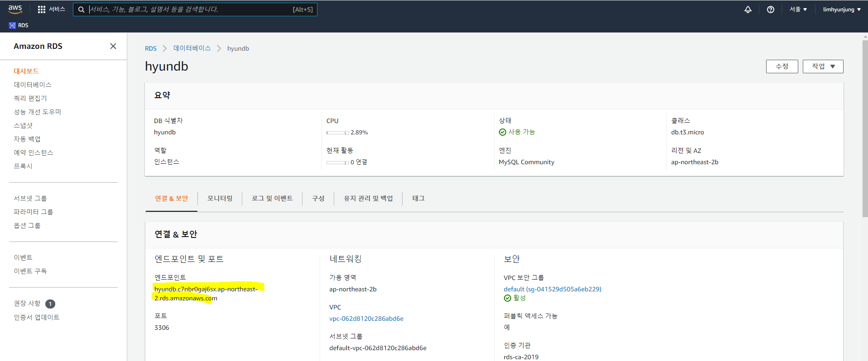Viewport: 868px width, 361px height.
Task: Click the highlighted endpoint hostname text
Action: (206, 294)
